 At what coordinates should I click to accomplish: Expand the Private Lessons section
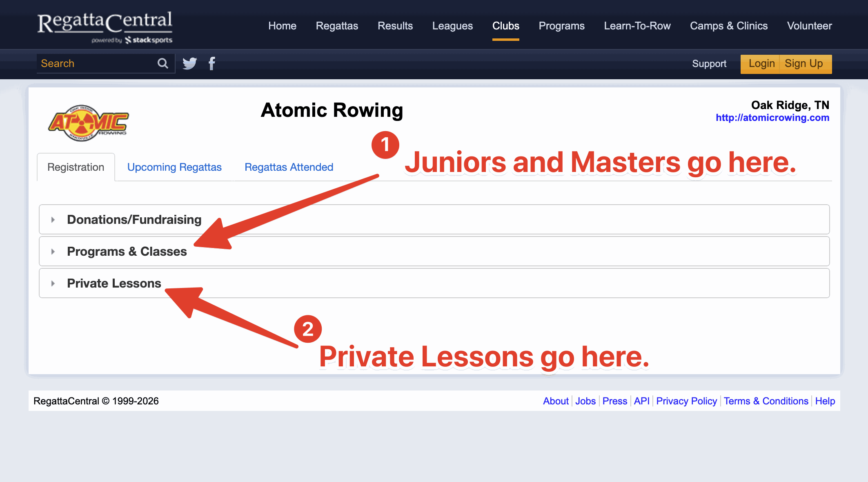[114, 283]
